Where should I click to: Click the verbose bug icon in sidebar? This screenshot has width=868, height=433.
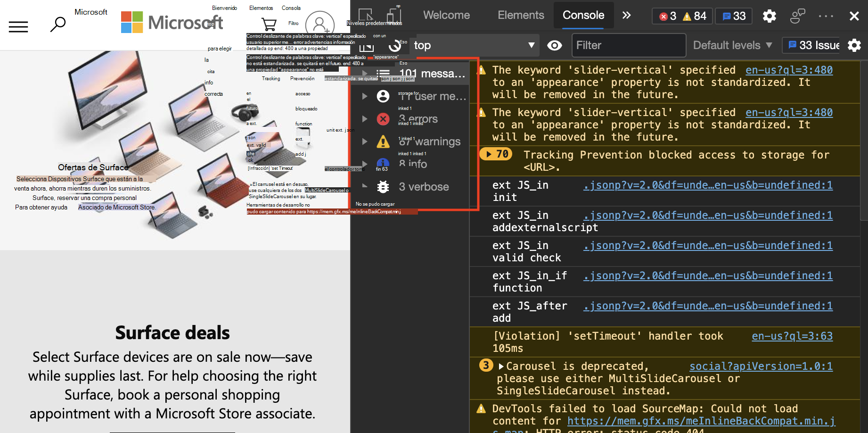click(x=383, y=187)
